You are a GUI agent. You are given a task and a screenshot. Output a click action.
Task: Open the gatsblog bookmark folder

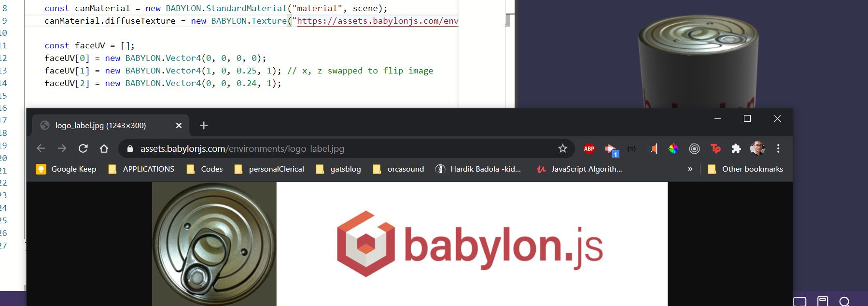tap(338, 169)
